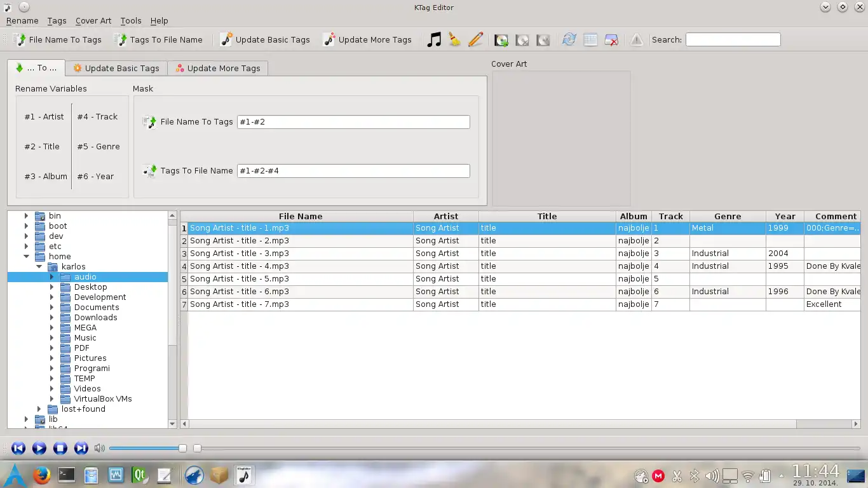Image resolution: width=868 pixels, height=488 pixels.
Task: Click the volume slider handle
Action: click(x=182, y=448)
